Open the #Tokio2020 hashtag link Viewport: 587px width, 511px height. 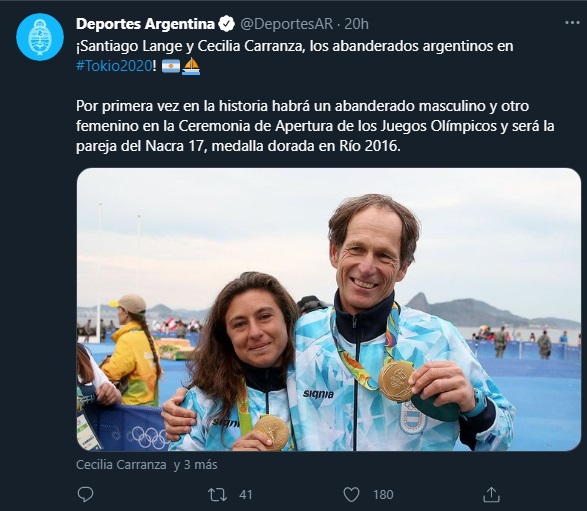[114, 66]
